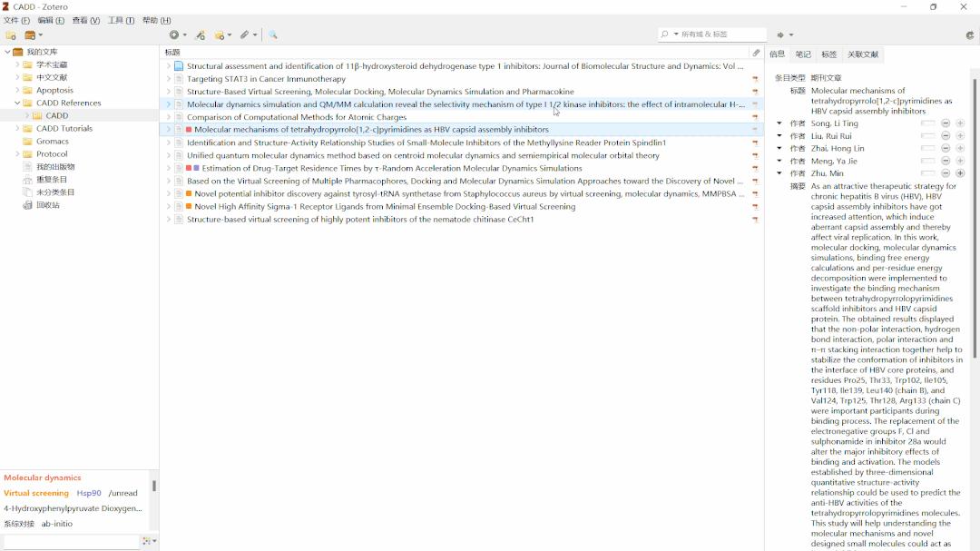Switch to the 笔记 tab
Screen dimensions: 980x551
coord(802,53)
